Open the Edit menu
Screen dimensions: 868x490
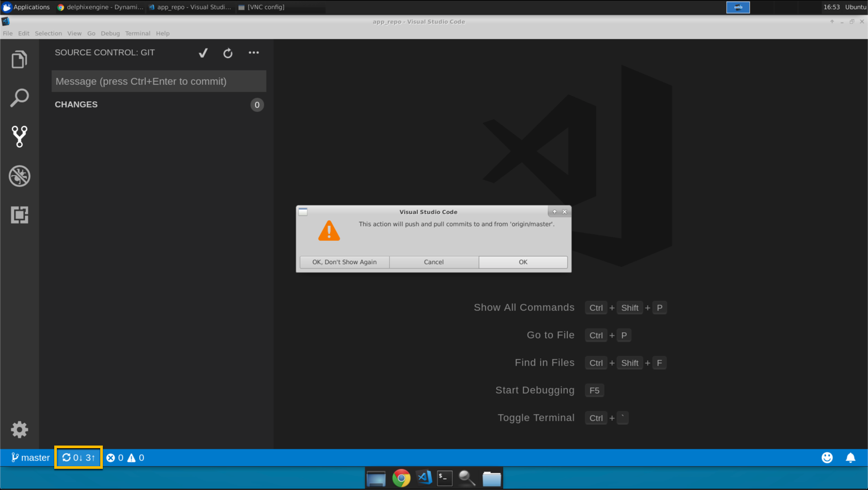tap(24, 33)
